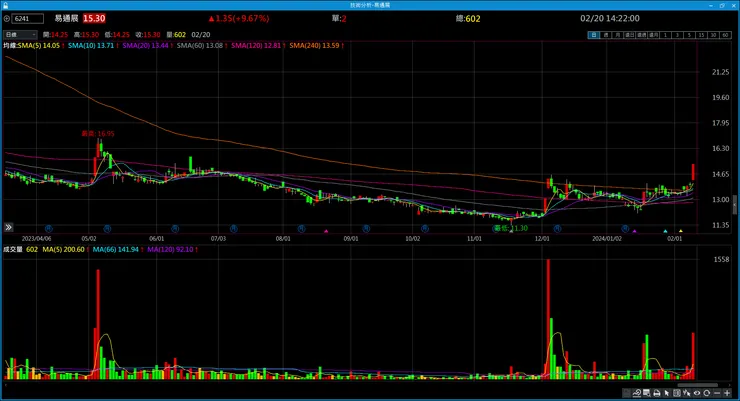Click the print icon in bottom toolbar
This screenshot has height=401, width=740.
pyautogui.click(x=656, y=393)
